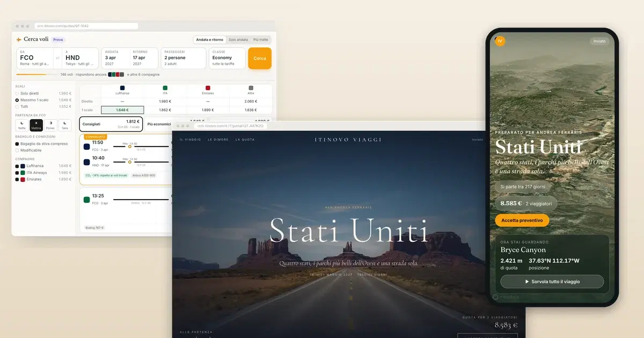Click the portal window address bar QT-A47K2O
Viewport: 644px width, 338px height.
231,126
